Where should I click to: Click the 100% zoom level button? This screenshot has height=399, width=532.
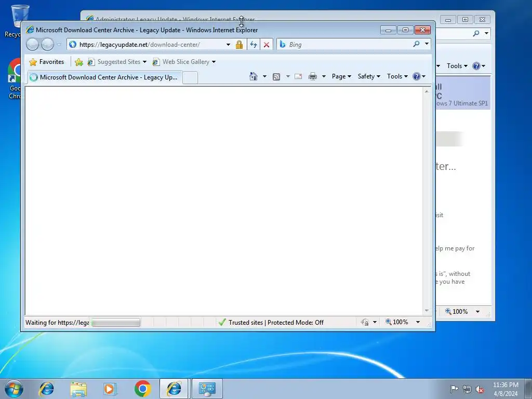[396, 322]
